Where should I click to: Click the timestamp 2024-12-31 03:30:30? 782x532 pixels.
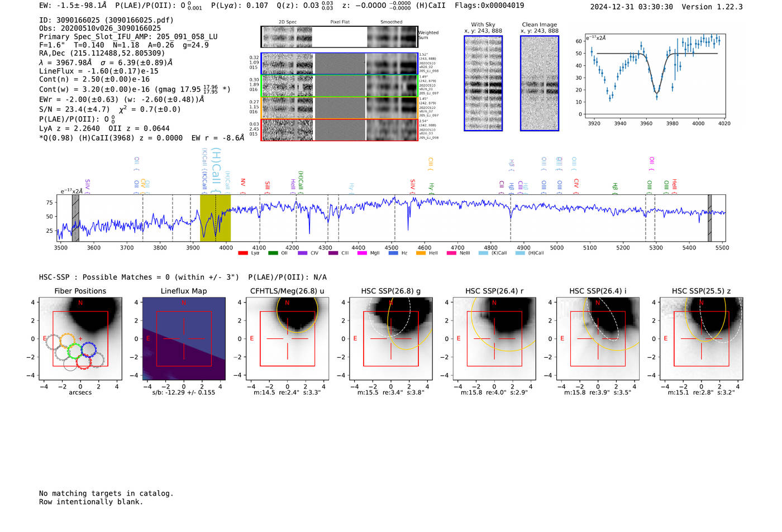point(632,7)
